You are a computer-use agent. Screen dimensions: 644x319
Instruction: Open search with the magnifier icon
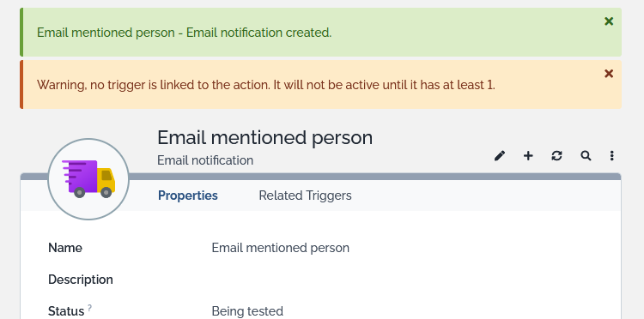click(x=586, y=156)
